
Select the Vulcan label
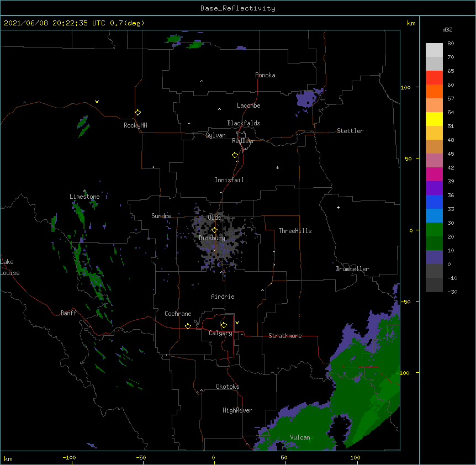point(300,437)
